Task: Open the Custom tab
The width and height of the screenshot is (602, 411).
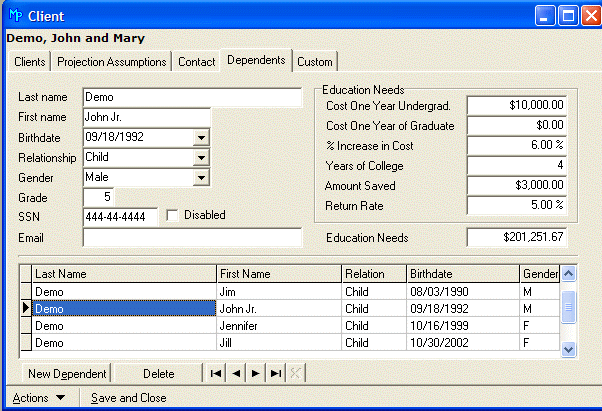Action: tap(315, 62)
